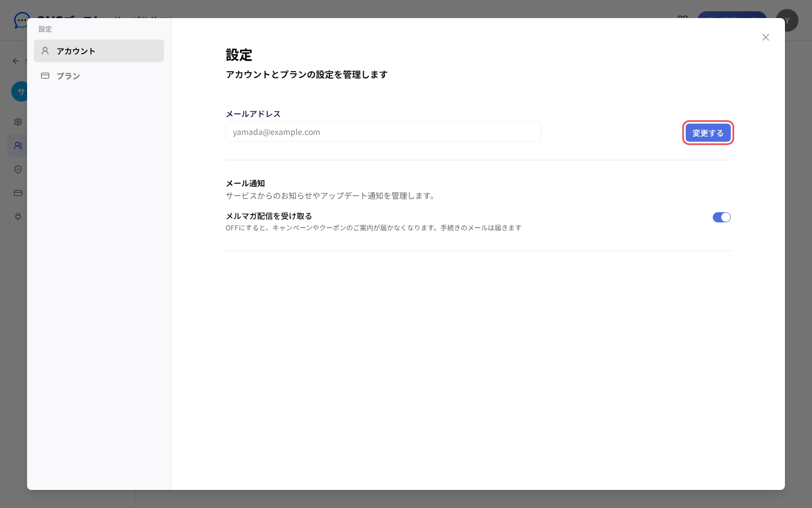
Task: Click the OFFにすると newsletter description text
Action: (x=373, y=228)
